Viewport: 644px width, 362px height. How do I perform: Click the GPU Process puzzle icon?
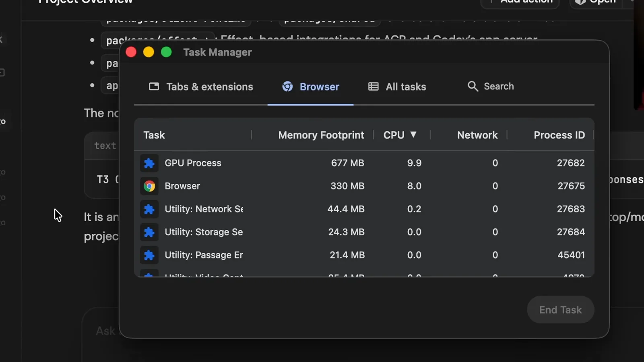(x=149, y=163)
